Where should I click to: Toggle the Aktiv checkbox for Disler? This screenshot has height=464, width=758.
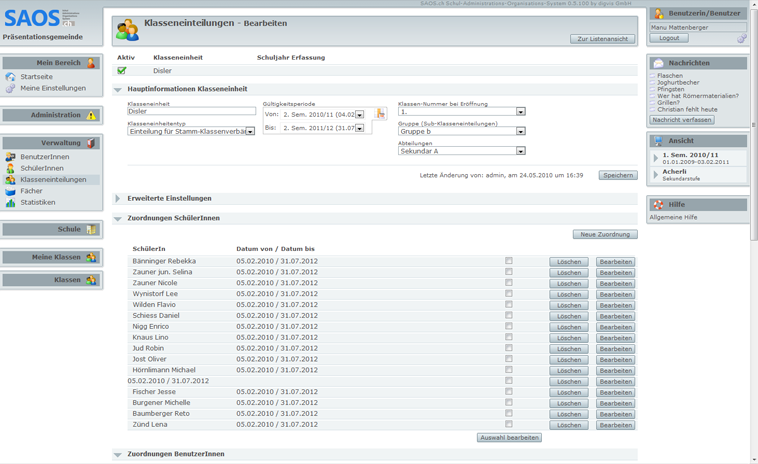122,71
